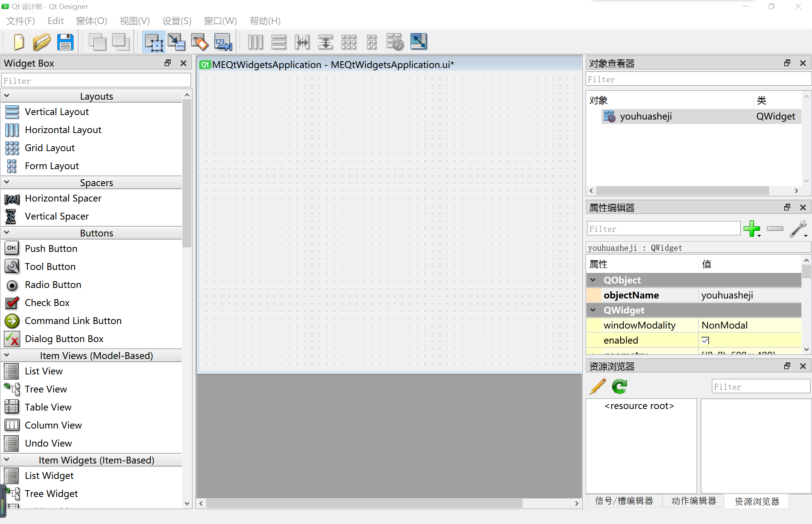This screenshot has height=524, width=812.
Task: Switch to Edit Buddies mode
Action: (200, 42)
